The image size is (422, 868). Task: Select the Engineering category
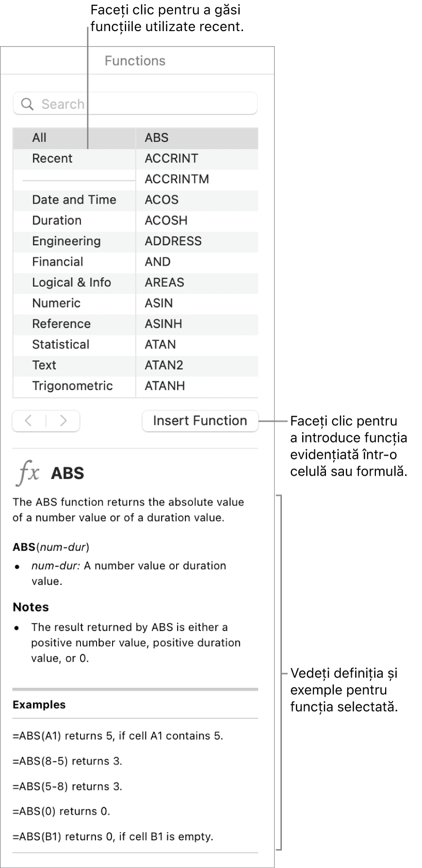coord(66,241)
